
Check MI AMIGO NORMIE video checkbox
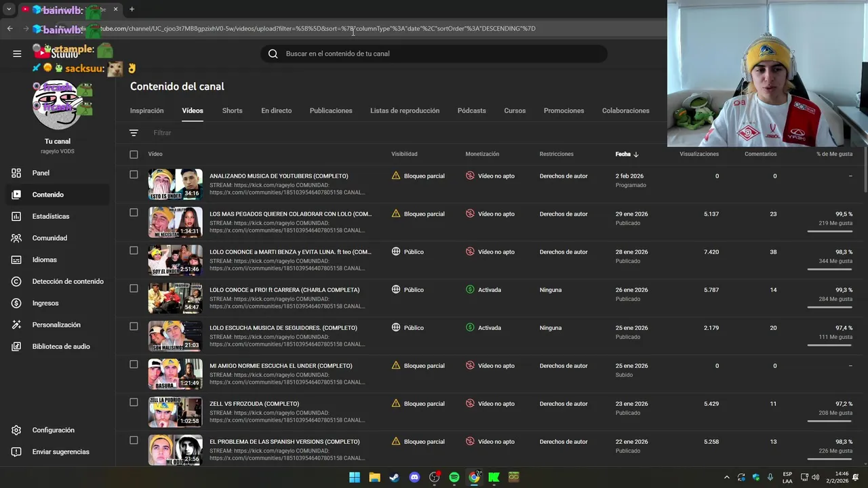pos(134,364)
